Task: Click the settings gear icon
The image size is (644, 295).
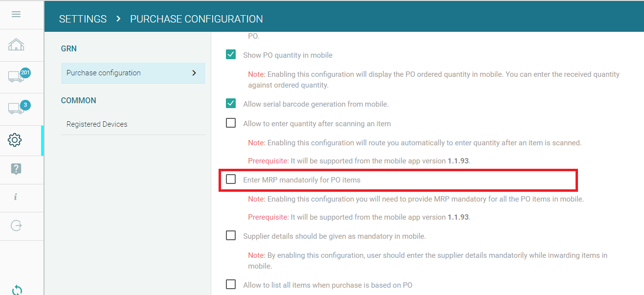Action: 15,140
